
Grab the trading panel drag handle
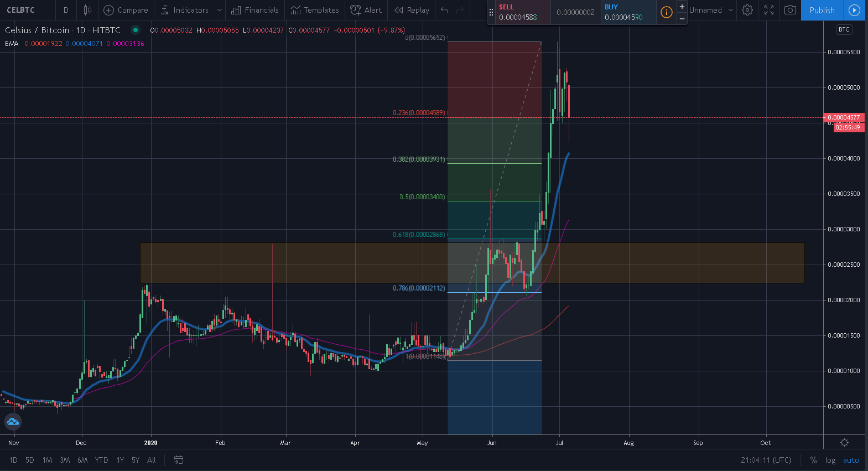pos(491,12)
